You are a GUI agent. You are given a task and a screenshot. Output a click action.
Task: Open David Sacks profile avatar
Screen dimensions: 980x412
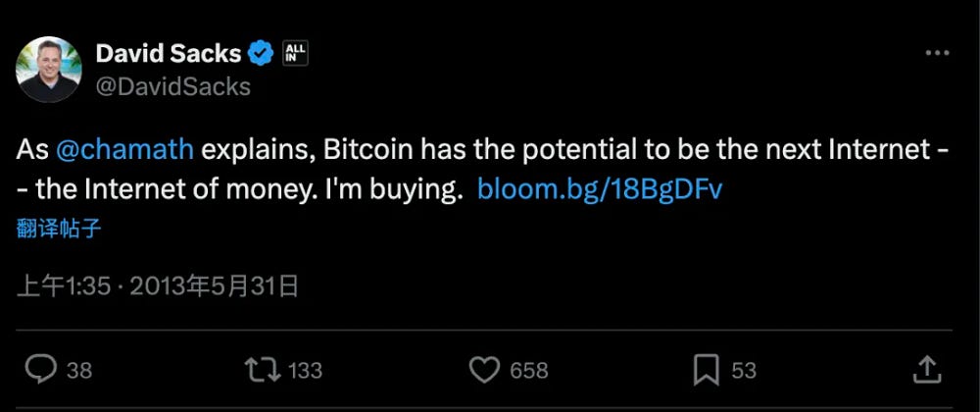point(50,71)
